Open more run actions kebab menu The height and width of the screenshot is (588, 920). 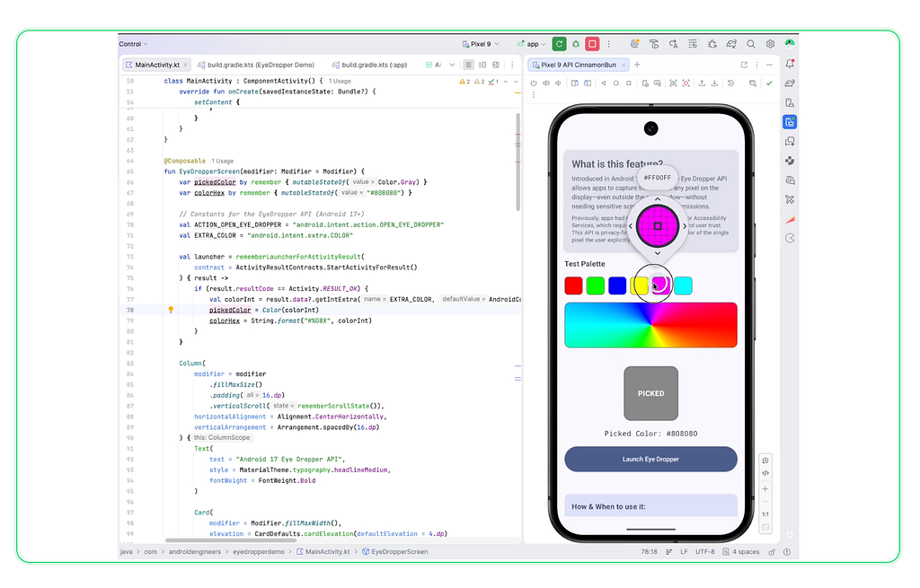pos(608,44)
